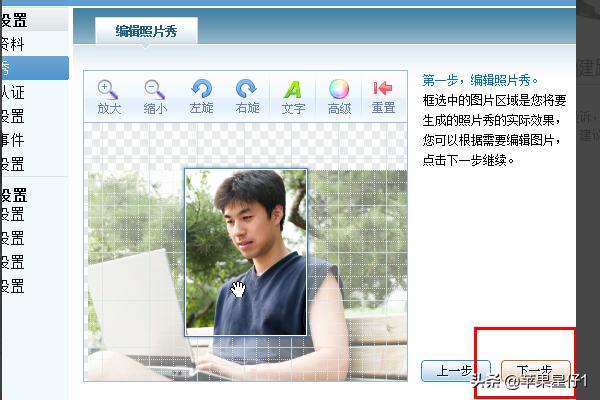Click the 下一步 next step button
Viewport: 600px width, 400px height.
click(x=536, y=370)
